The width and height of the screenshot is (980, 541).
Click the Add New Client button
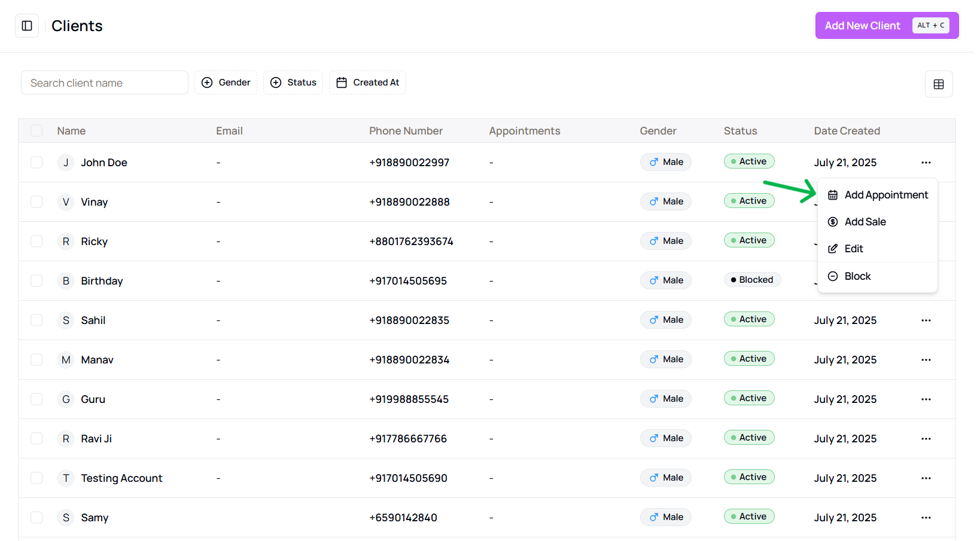pyautogui.click(x=887, y=26)
